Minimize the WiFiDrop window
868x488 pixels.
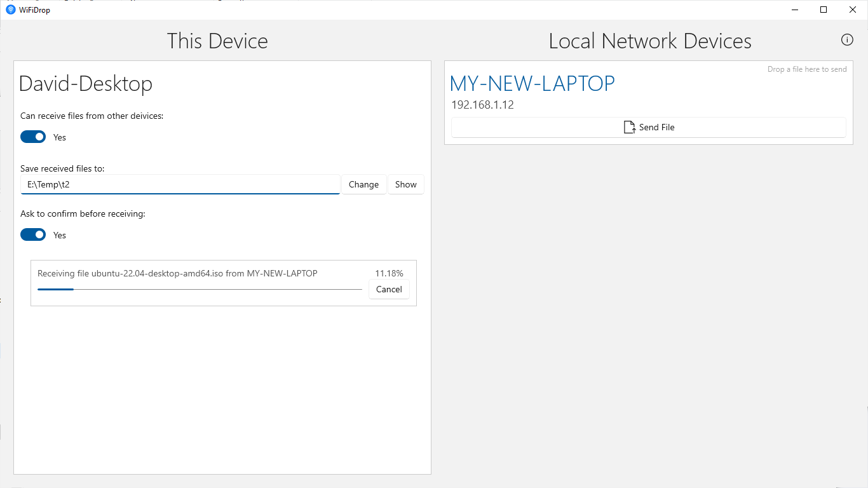[795, 10]
